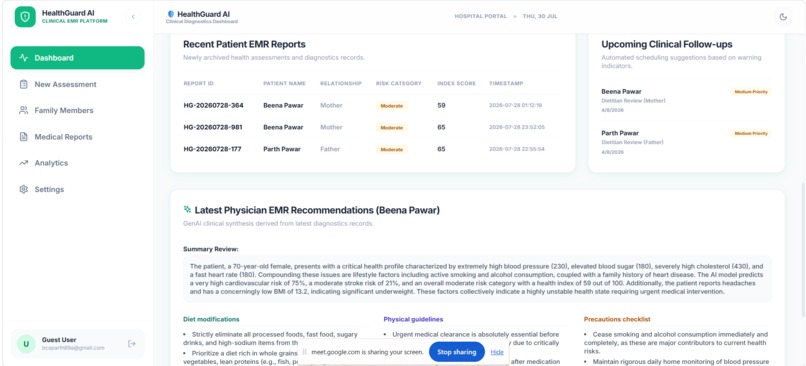This screenshot has width=806, height=366.
Task: Click the HealthGuard AI shield logo
Action: (x=25, y=16)
